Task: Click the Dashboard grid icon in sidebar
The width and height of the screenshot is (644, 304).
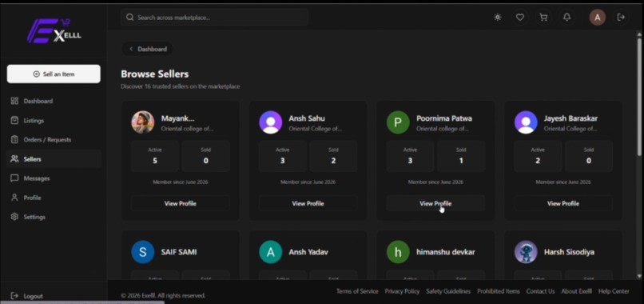Action: pos(15,101)
